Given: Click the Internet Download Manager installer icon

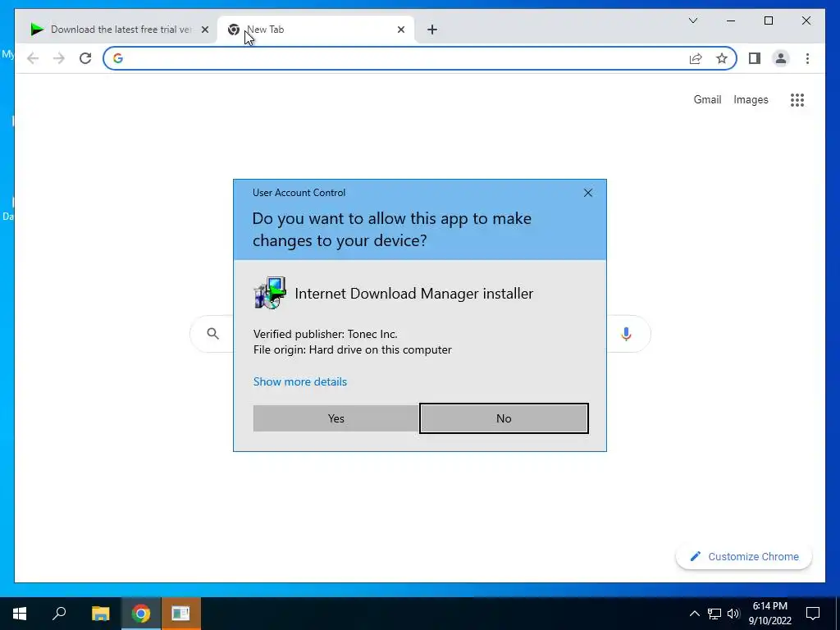Looking at the screenshot, I should pyautogui.click(x=270, y=293).
